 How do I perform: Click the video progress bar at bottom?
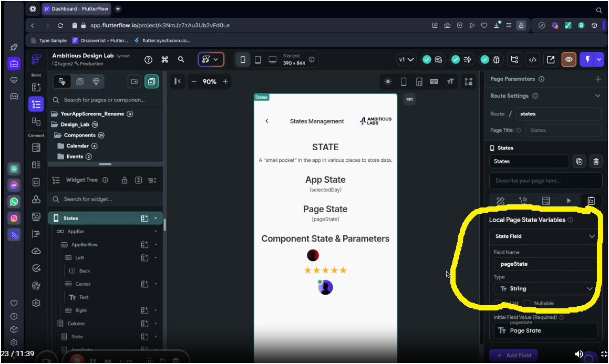[x=305, y=347]
